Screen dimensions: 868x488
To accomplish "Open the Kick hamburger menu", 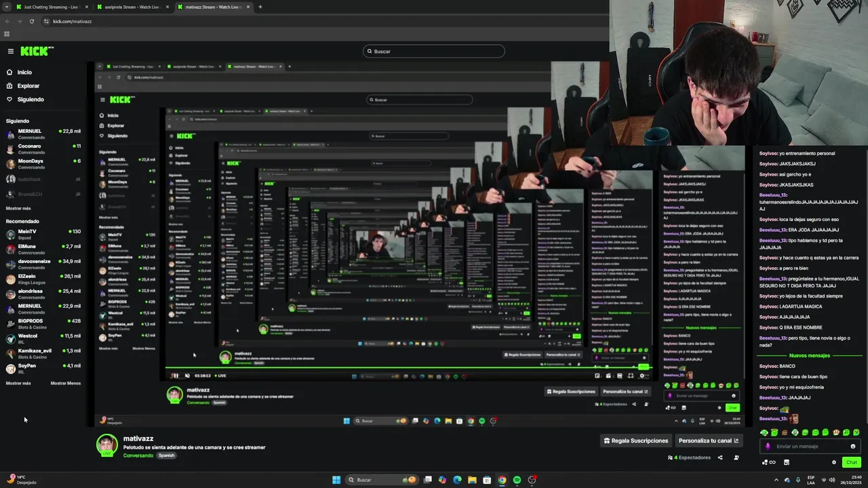I will point(11,51).
